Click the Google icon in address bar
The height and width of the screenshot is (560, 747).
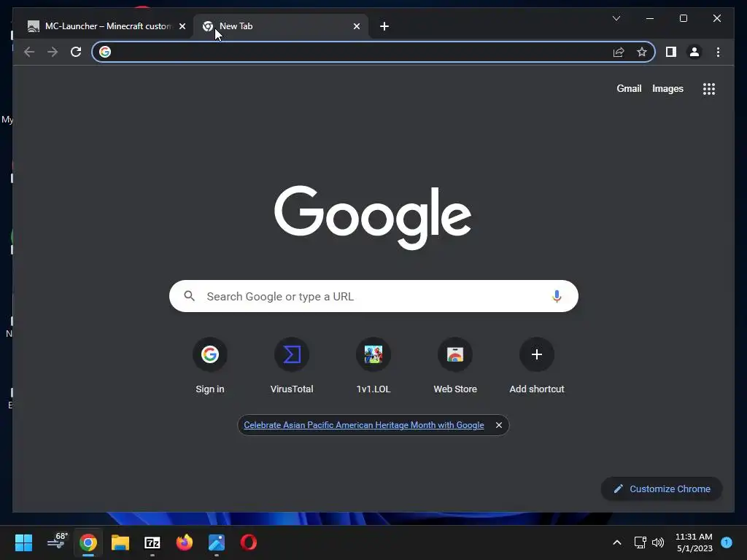105,52
